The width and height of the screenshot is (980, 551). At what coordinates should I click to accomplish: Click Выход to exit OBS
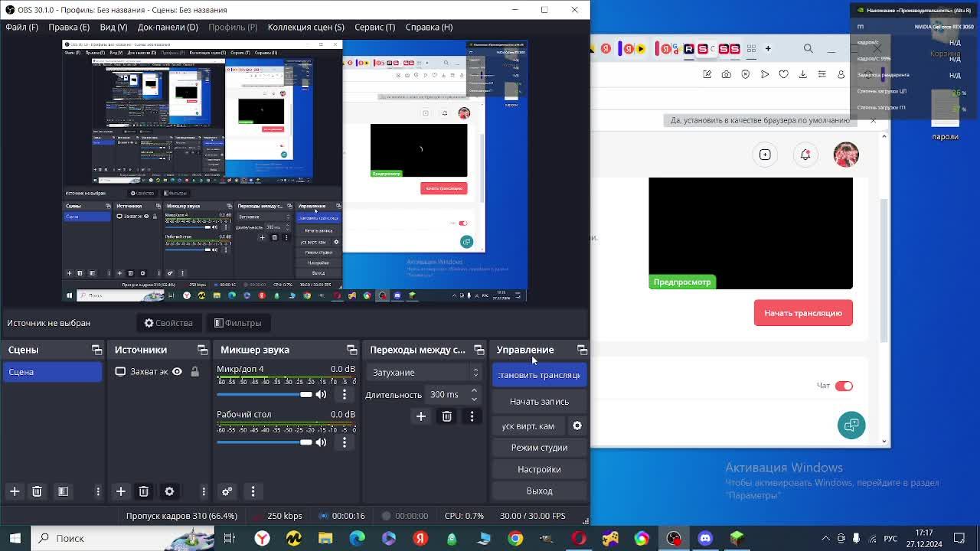(539, 491)
